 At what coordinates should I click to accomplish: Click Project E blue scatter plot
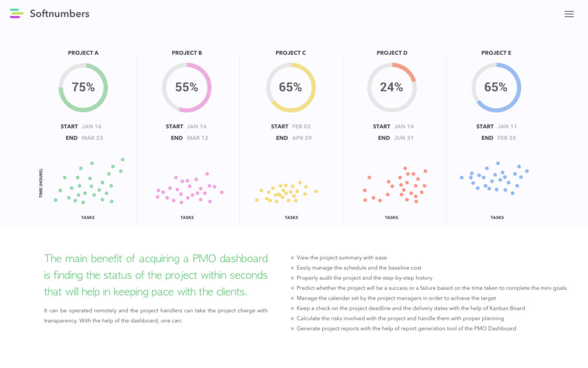click(x=495, y=177)
